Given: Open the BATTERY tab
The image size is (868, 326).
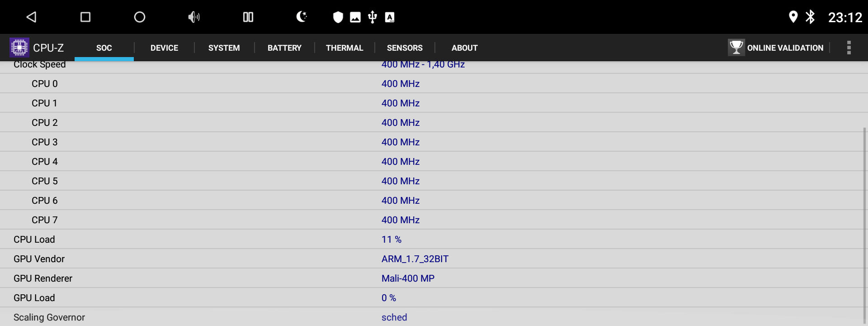Looking at the screenshot, I should point(284,48).
